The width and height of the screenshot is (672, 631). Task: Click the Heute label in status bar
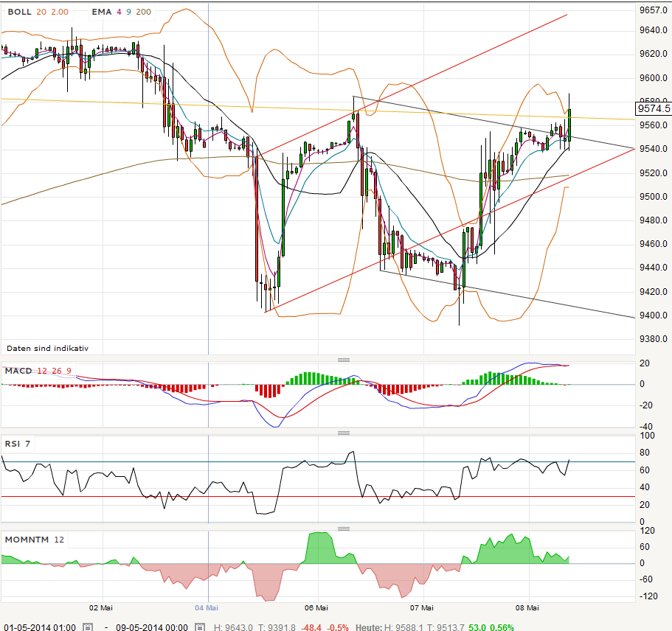(369, 627)
